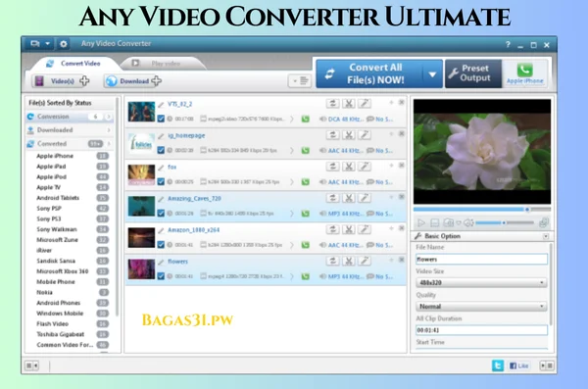Screen dimensions: 588x389
Task: Click the play button under the preview
Action: click(421, 223)
